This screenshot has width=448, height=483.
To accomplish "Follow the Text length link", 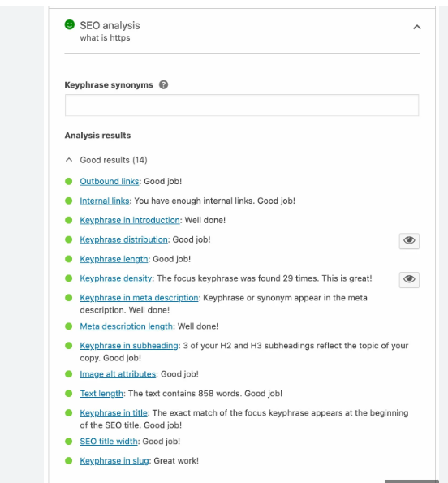I will pos(101,394).
